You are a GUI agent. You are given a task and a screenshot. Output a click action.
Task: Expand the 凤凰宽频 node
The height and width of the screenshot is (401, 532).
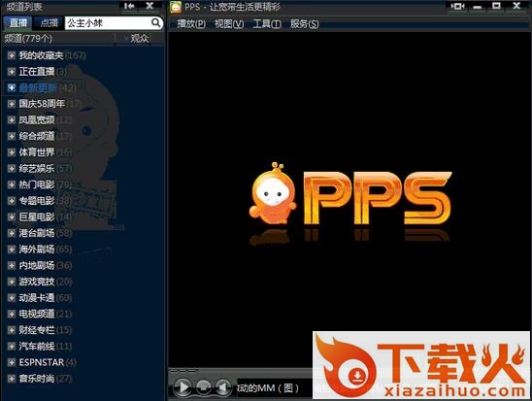(12, 119)
